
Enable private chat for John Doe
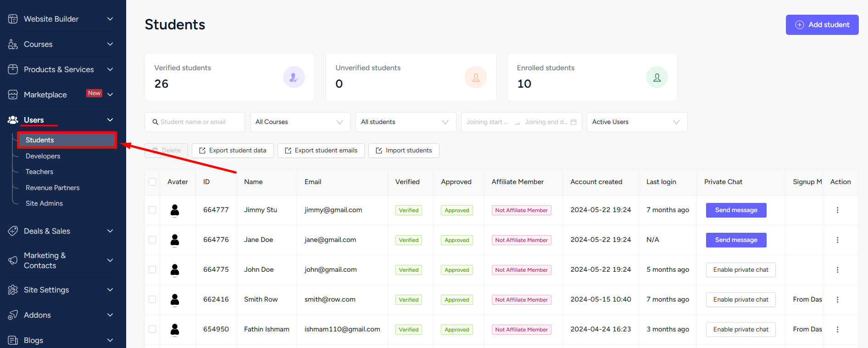click(741, 270)
